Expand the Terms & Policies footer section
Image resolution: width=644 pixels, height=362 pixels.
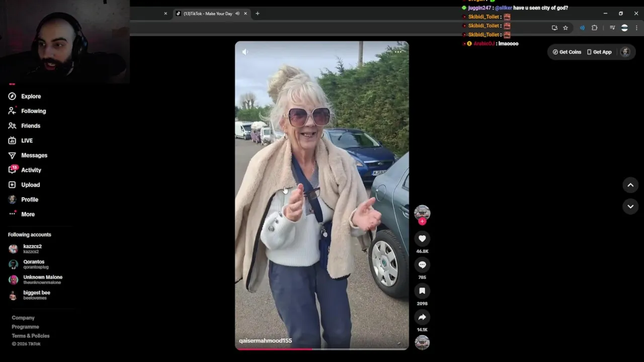pos(31,336)
